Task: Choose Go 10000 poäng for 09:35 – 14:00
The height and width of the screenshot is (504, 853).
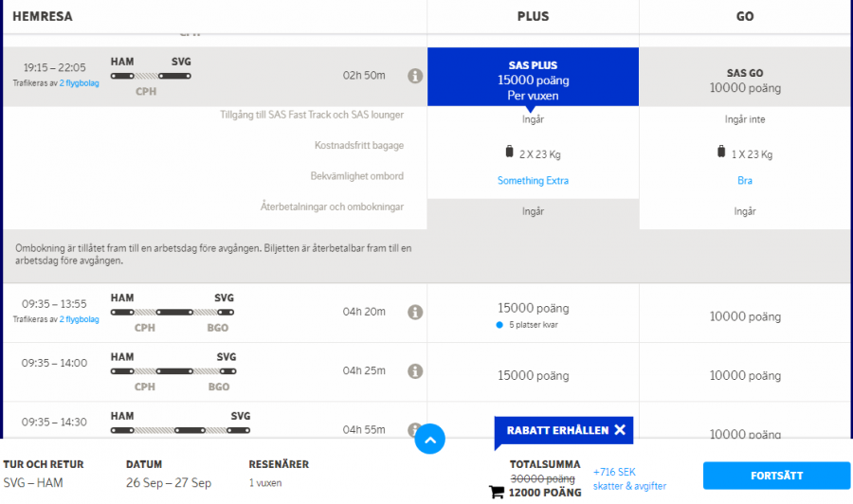Action: [745, 375]
